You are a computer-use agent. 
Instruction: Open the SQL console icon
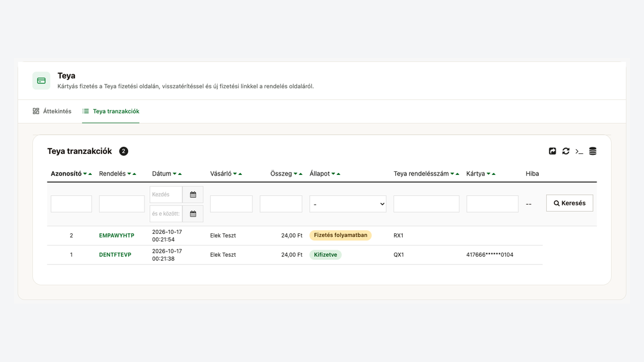[579, 151]
